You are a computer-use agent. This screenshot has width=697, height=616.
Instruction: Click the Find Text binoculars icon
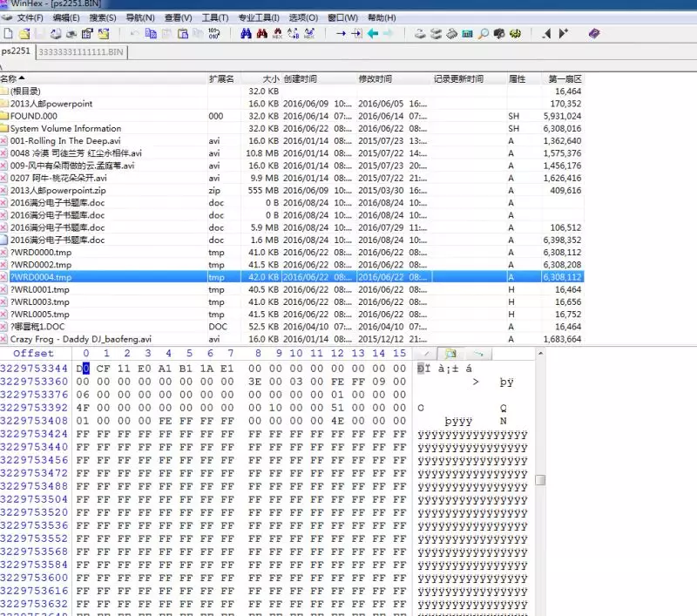[246, 34]
